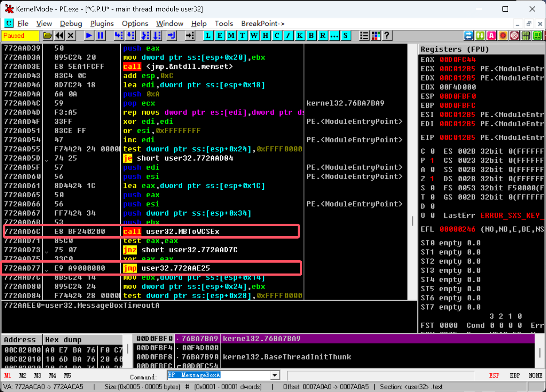546x392 pixels.
Task: Open the View menu
Action: [44, 23]
